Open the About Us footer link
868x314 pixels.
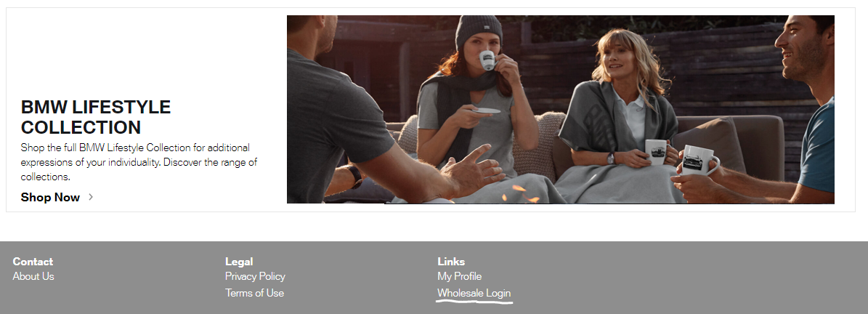click(33, 276)
